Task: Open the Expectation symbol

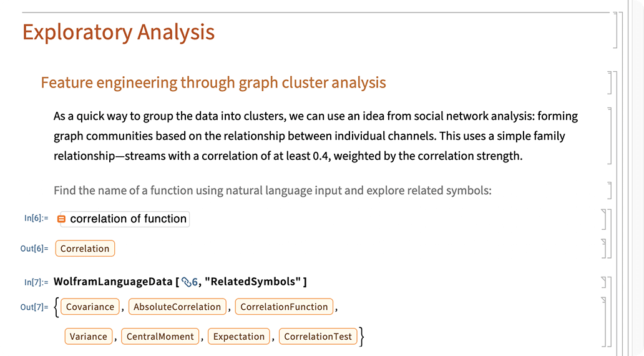Action: tap(238, 336)
